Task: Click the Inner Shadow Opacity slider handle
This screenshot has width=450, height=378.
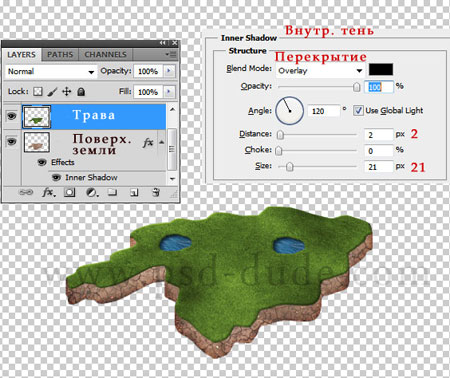Action: pos(356,87)
